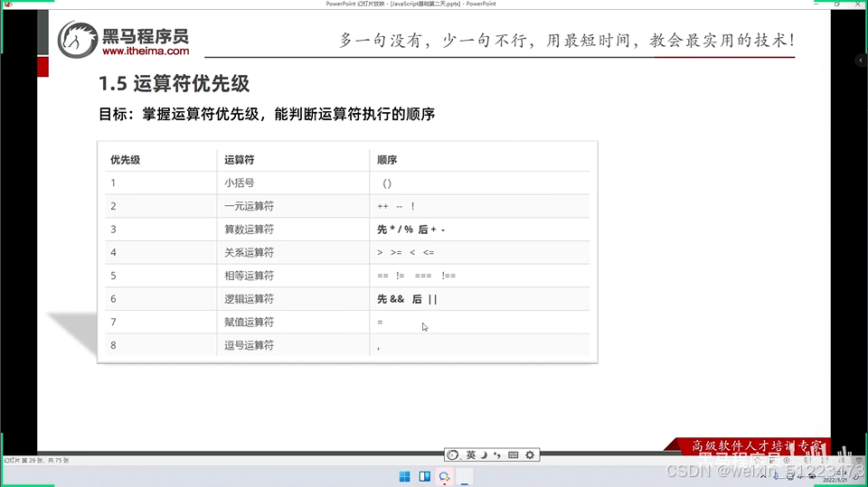
Task: Toggle the half-moon width mode in IME toolbar
Action: 485,454
